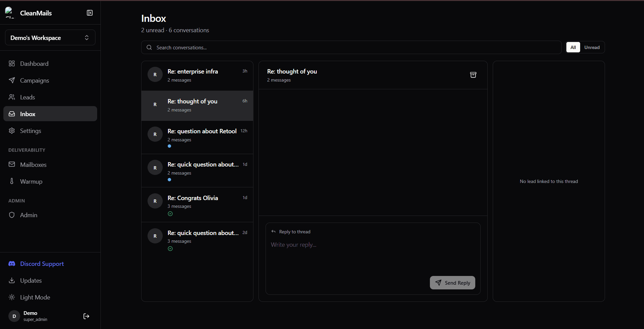The height and width of the screenshot is (329, 644).
Task: Click into the Write your reply box
Action: click(373, 256)
